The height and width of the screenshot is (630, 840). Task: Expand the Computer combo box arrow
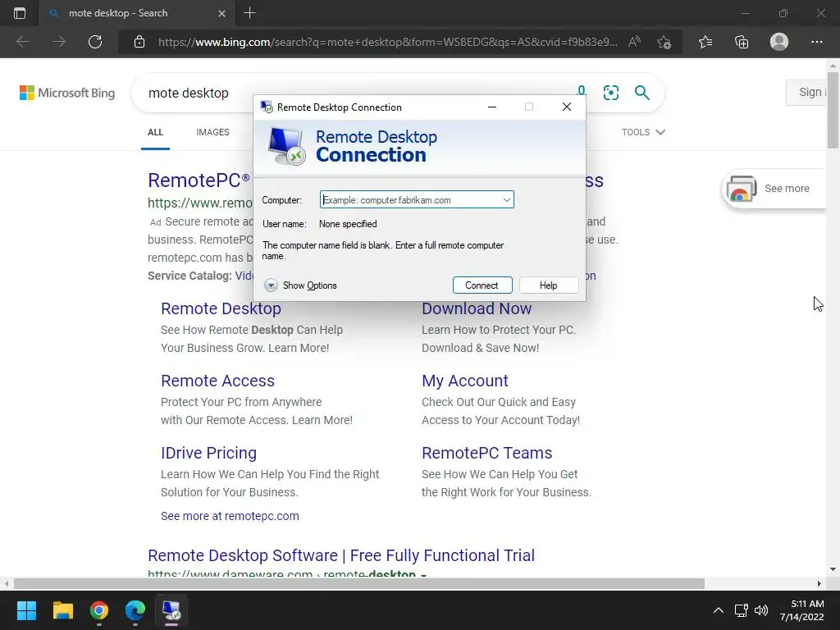pyautogui.click(x=506, y=200)
